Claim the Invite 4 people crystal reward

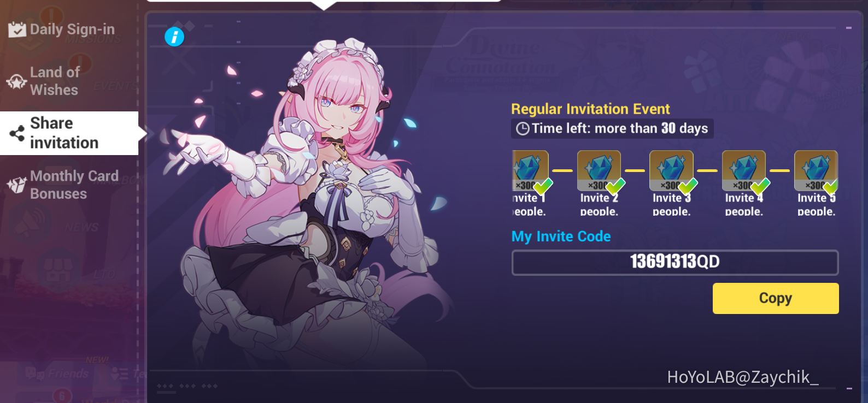744,171
